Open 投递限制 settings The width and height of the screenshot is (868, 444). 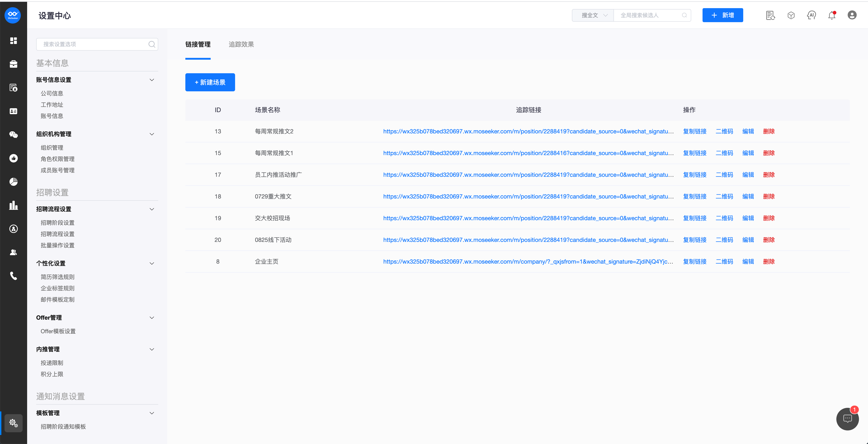[x=52, y=363]
